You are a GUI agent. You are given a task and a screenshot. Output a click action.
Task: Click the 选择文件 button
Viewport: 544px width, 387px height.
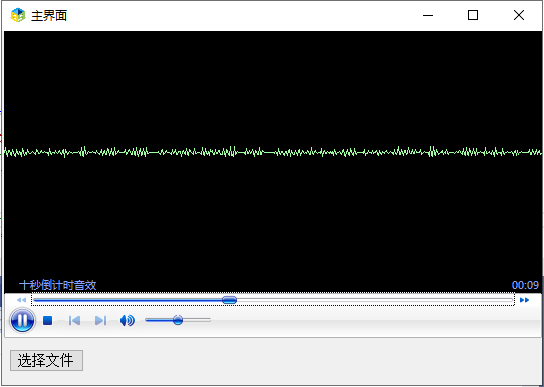pos(46,360)
